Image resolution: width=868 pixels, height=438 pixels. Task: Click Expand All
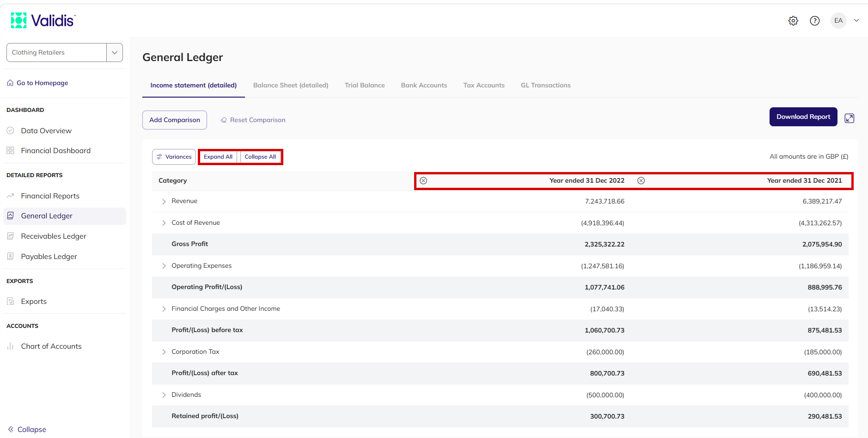pos(218,157)
